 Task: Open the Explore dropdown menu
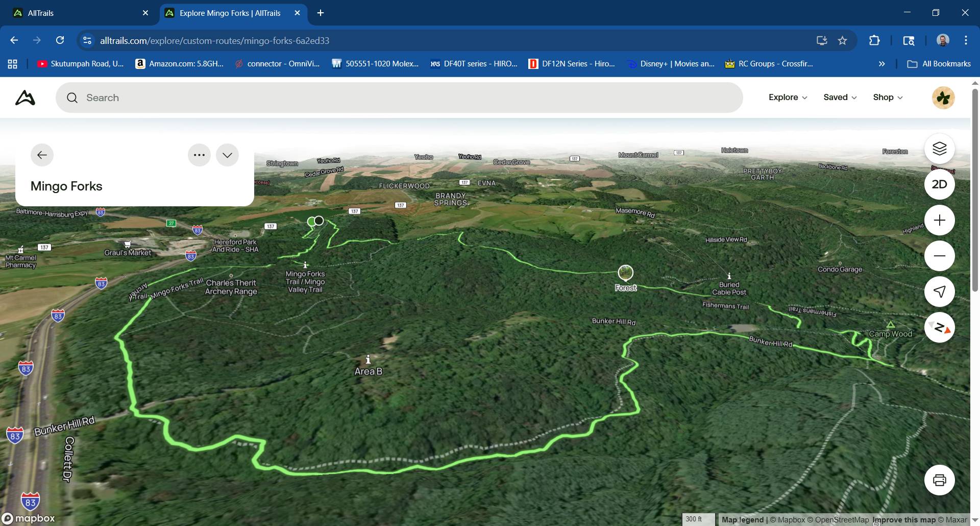click(788, 98)
